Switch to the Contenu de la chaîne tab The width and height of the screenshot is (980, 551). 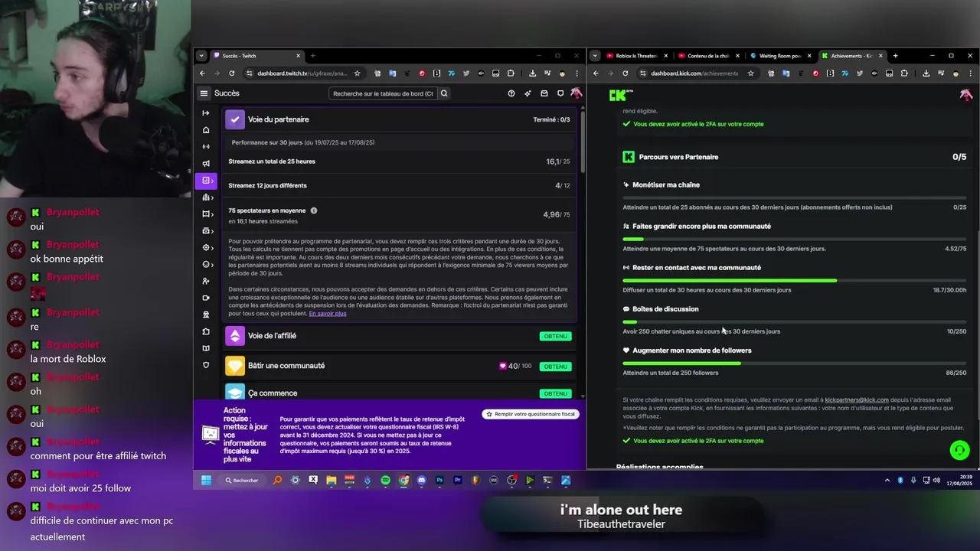709,56
